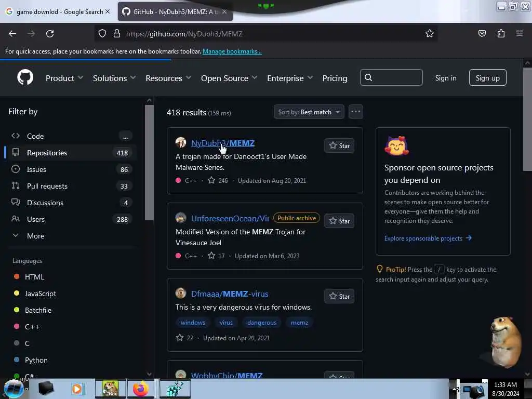
Task: Click Sign up button
Action: pos(487,78)
